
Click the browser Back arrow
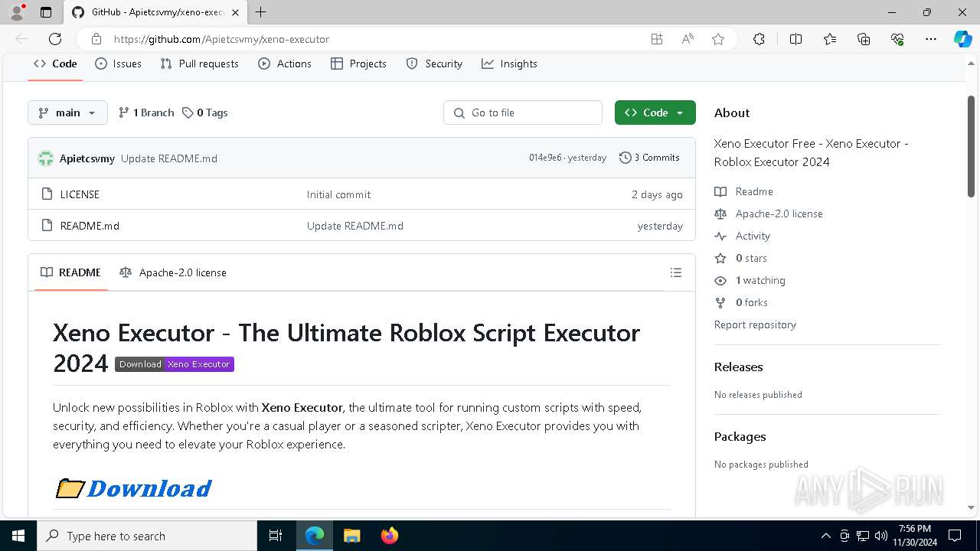(21, 39)
